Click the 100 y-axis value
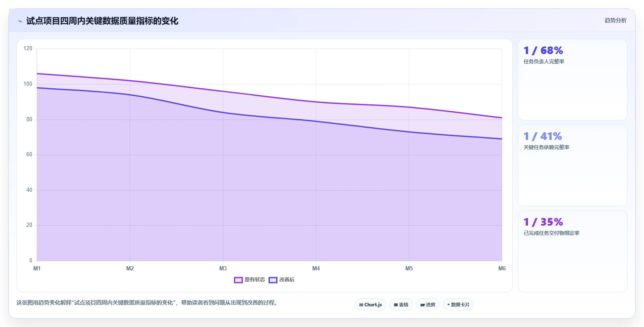 (28, 84)
